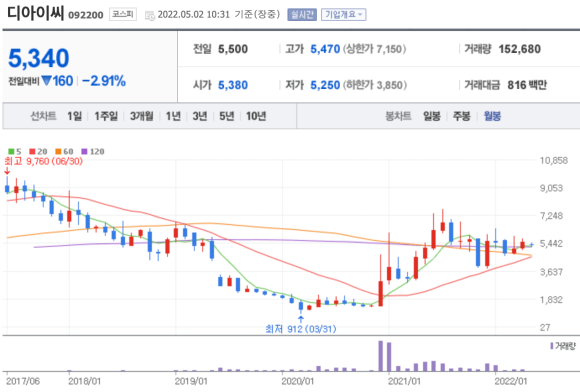Viewport: 580px width, 392px height.
Task: Click the 2021/01 x-axis label
Action: pos(404,381)
